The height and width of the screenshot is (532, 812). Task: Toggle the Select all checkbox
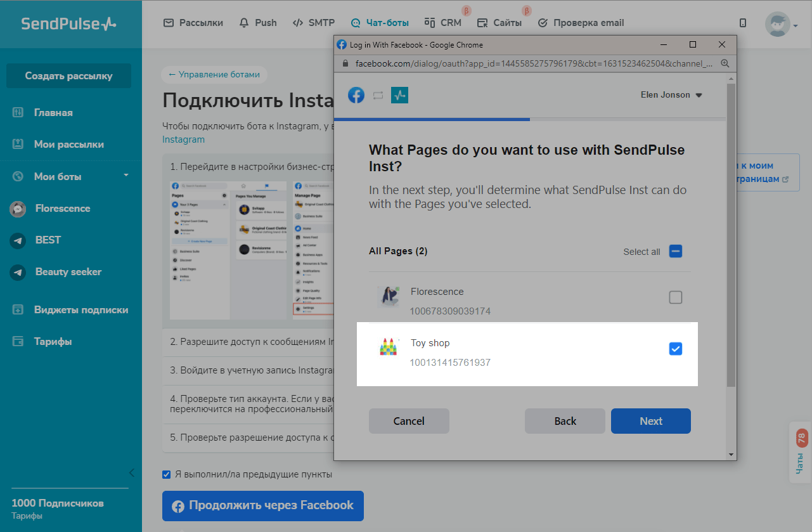coord(676,252)
